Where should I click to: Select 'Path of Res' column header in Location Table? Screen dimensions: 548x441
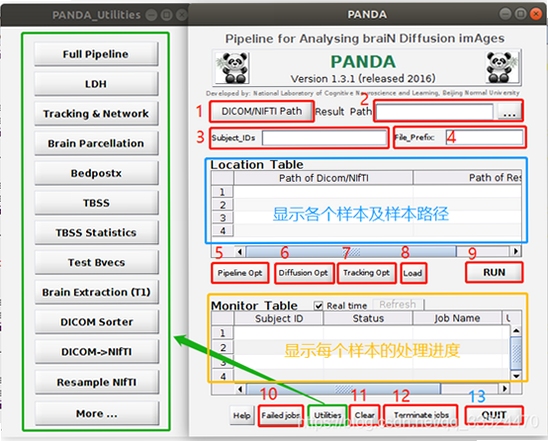coord(467,178)
